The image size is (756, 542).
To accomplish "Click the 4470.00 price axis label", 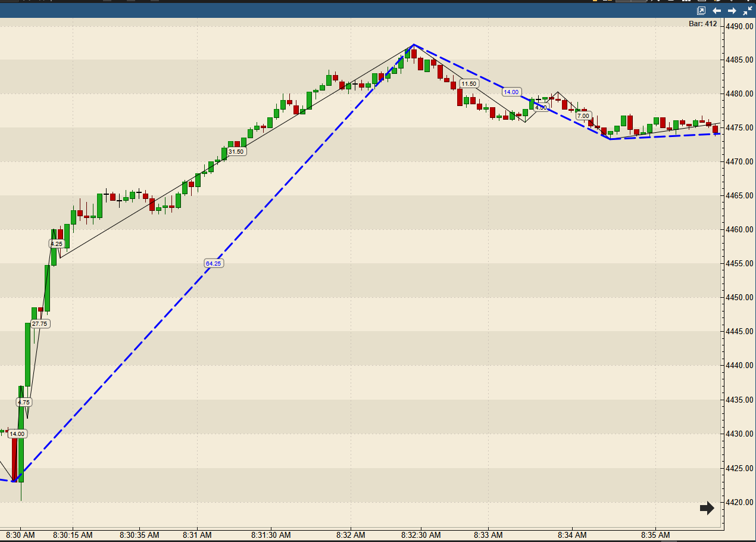I will [x=740, y=161].
